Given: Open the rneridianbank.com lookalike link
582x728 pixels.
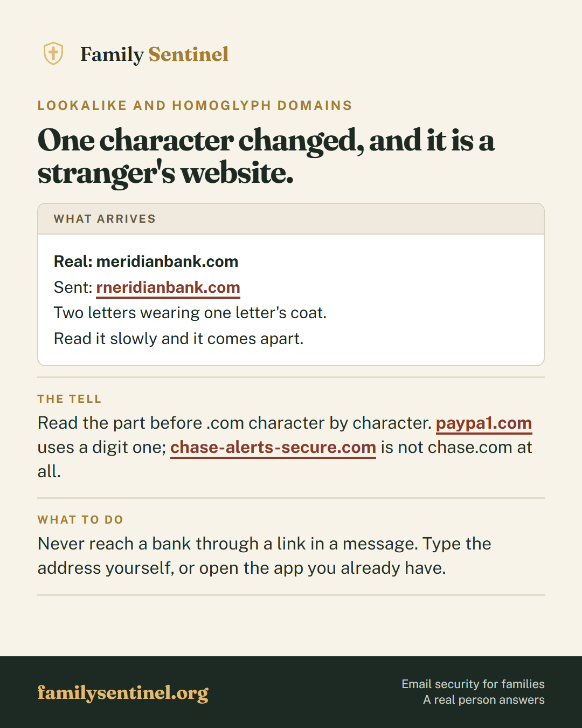Looking at the screenshot, I should [x=168, y=287].
